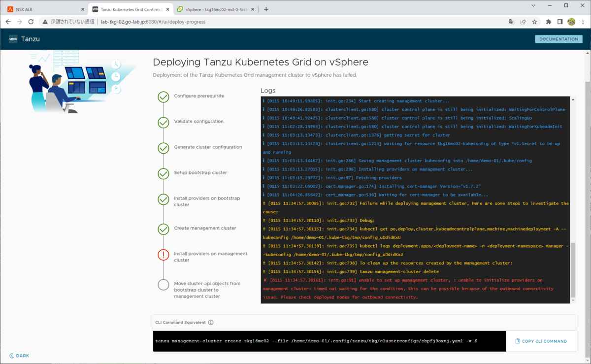The height and width of the screenshot is (364, 591).
Task: Click the Fetching providers log line
Action: click(332, 178)
